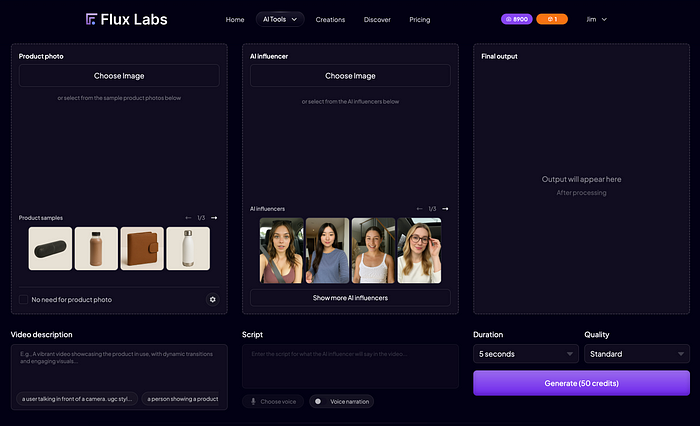
Task: Open the Quality dropdown showing Standard
Action: [x=637, y=354]
